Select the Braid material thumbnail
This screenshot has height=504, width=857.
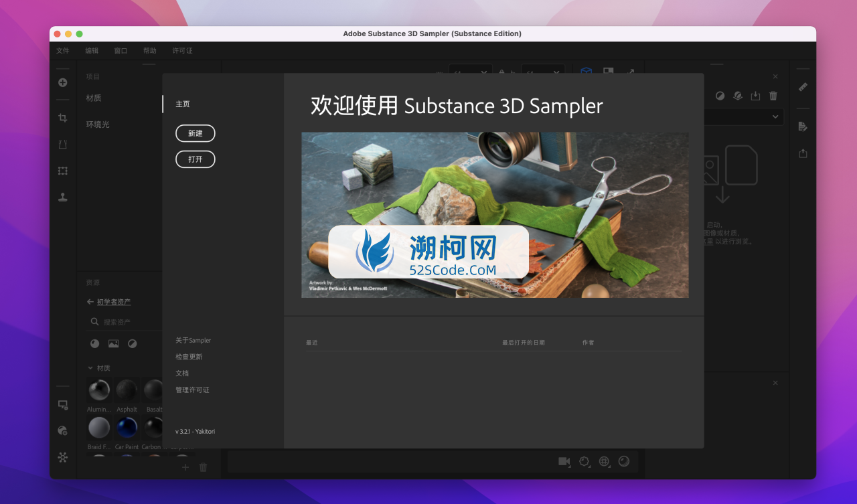click(x=99, y=427)
